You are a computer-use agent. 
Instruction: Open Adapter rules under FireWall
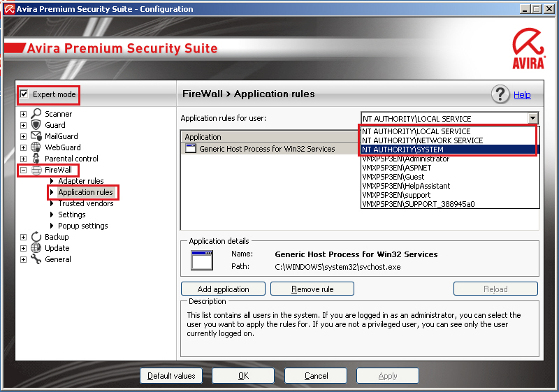click(81, 181)
